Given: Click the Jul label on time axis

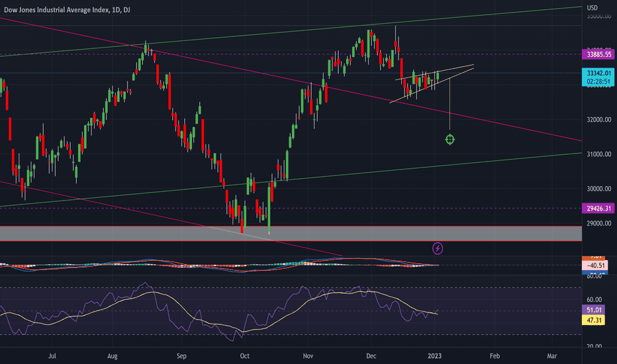Looking at the screenshot, I should pyautogui.click(x=52, y=356).
